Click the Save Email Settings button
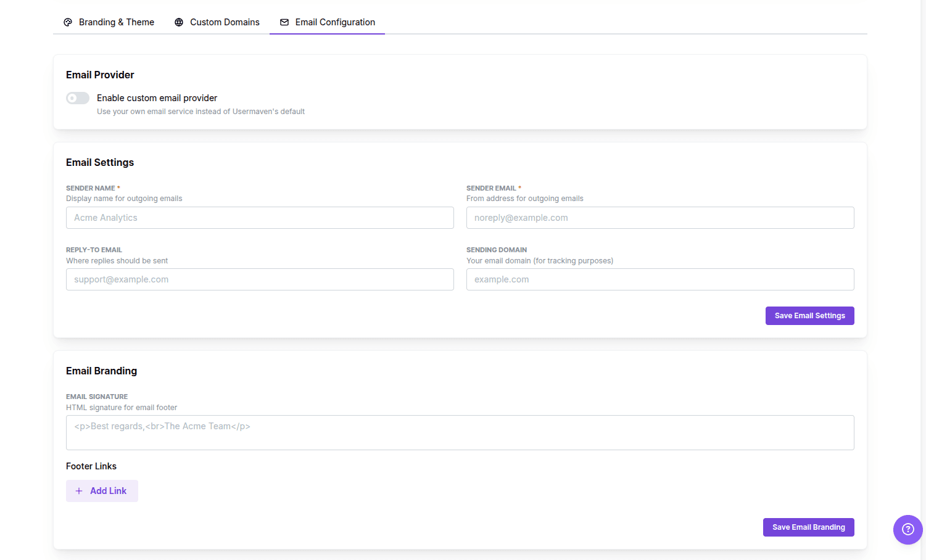 [x=809, y=315]
